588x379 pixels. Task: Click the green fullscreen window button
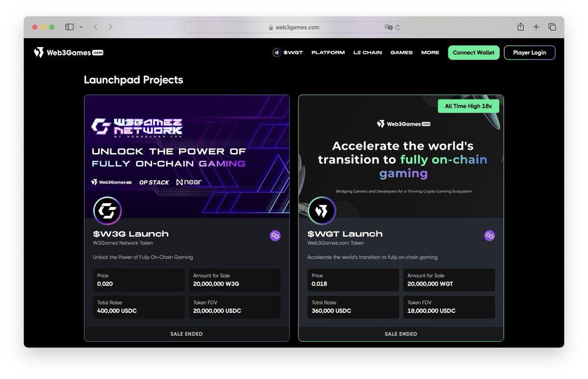[52, 27]
